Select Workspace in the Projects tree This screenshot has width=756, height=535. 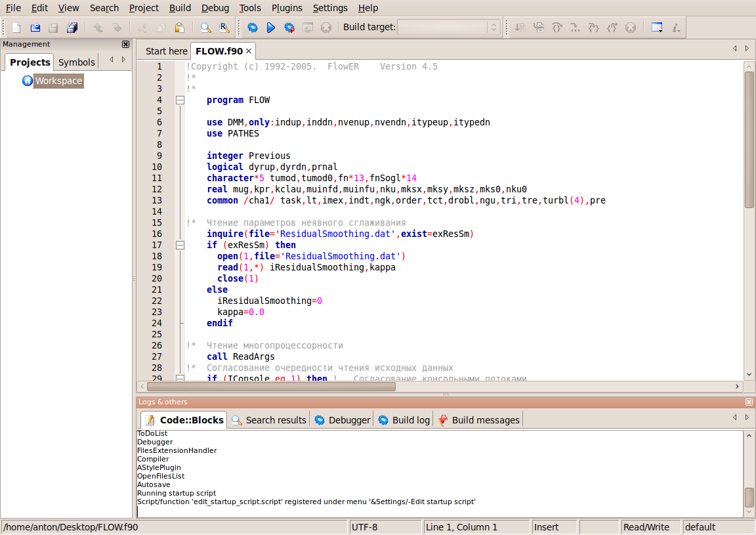pyautogui.click(x=58, y=81)
